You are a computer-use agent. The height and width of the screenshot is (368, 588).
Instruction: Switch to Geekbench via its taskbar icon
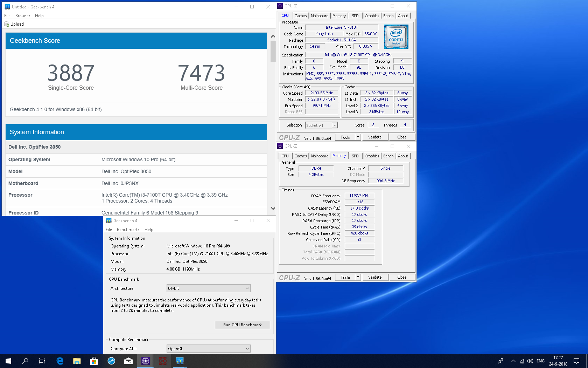tap(180, 361)
